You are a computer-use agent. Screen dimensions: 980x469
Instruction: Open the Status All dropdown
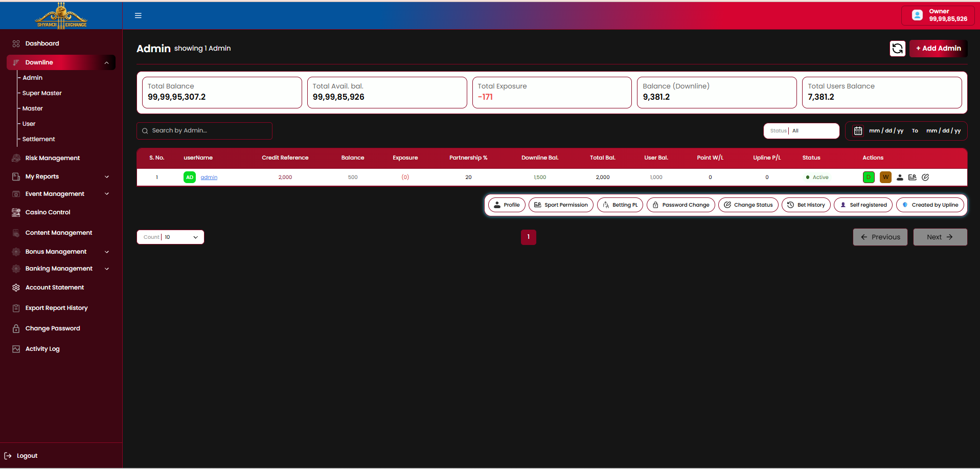pyautogui.click(x=802, y=131)
